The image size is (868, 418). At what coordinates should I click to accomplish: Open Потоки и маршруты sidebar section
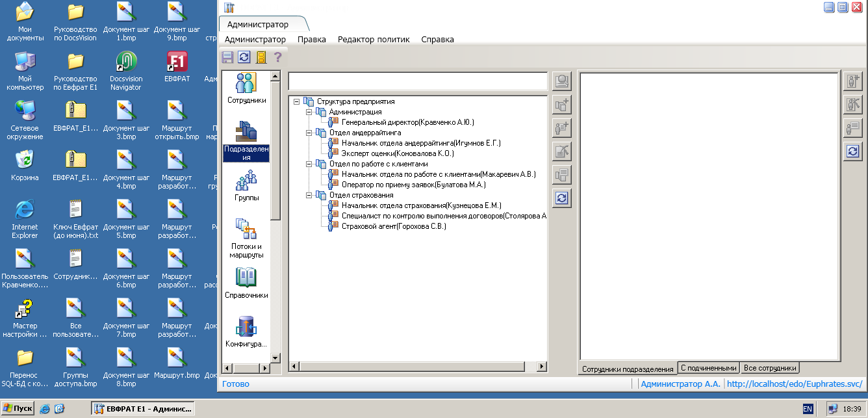point(246,238)
